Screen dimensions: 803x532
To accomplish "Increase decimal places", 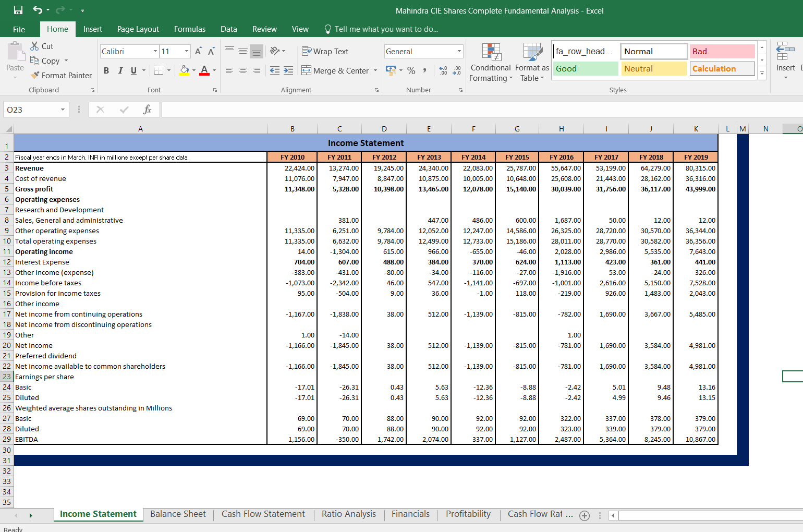I will (x=443, y=70).
